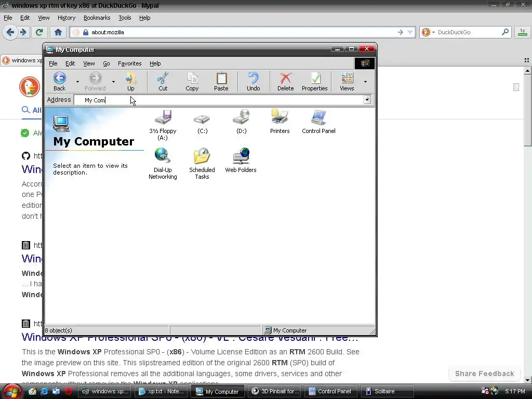Switch to xp.txt Notepad taskbar button

162,392
